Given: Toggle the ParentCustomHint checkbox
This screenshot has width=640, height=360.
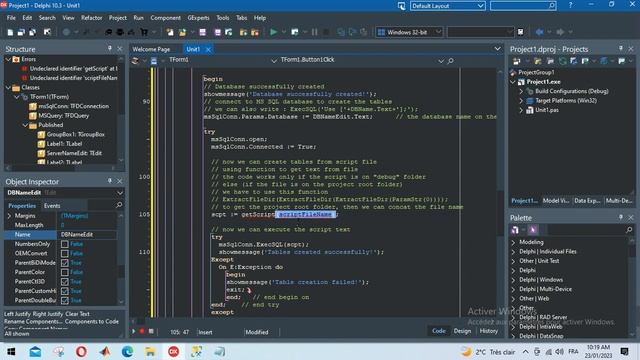Looking at the screenshot, I should (64, 291).
